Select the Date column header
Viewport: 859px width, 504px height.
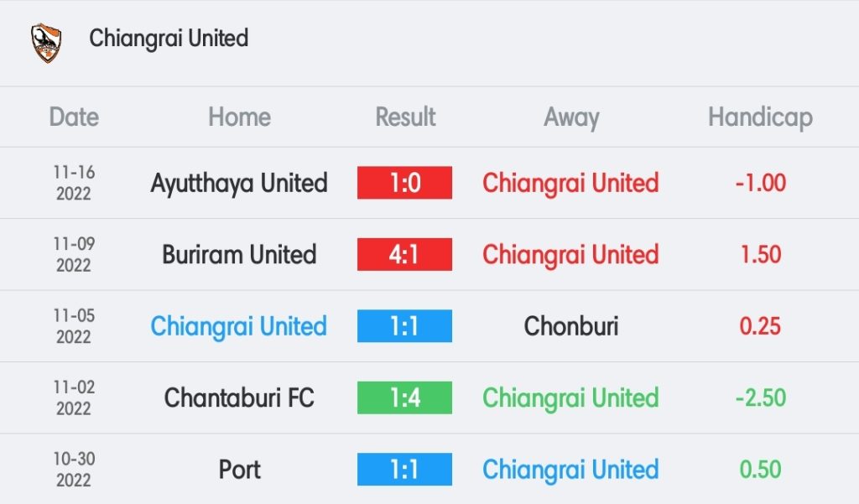tap(74, 117)
